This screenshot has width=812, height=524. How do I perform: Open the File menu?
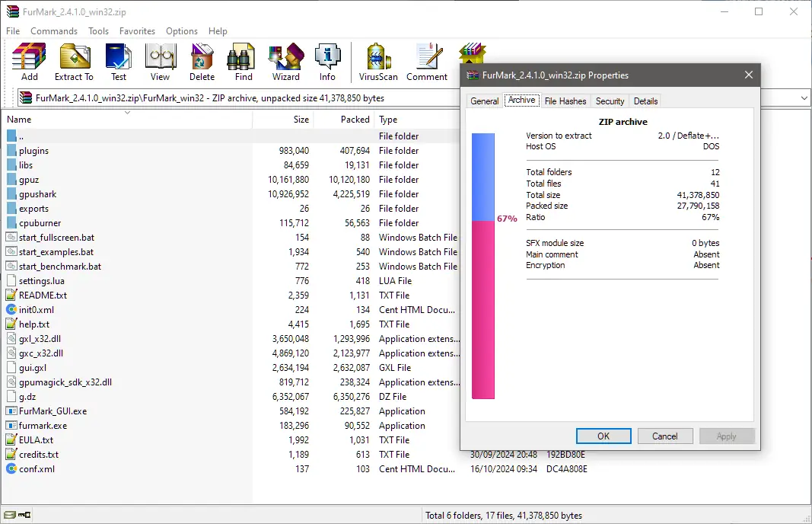[13, 31]
